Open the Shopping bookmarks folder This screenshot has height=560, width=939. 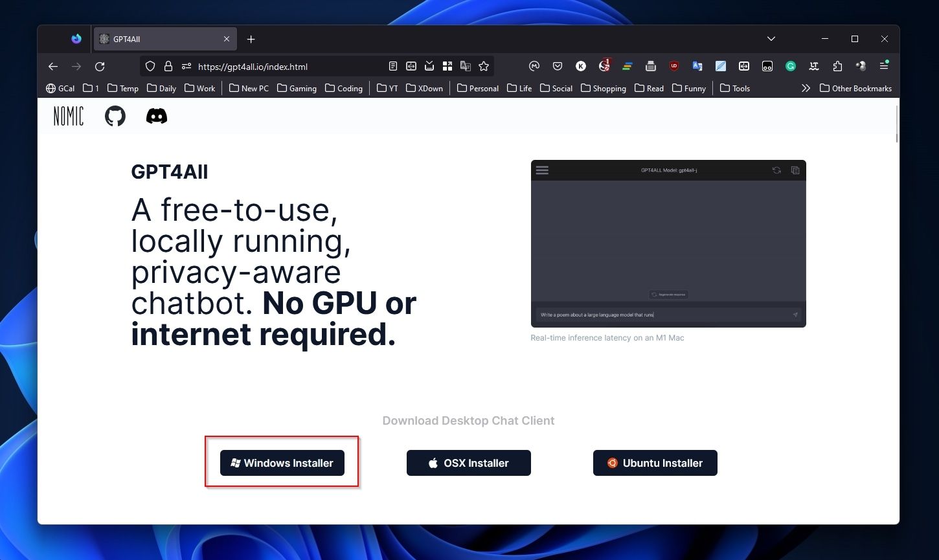604,88
